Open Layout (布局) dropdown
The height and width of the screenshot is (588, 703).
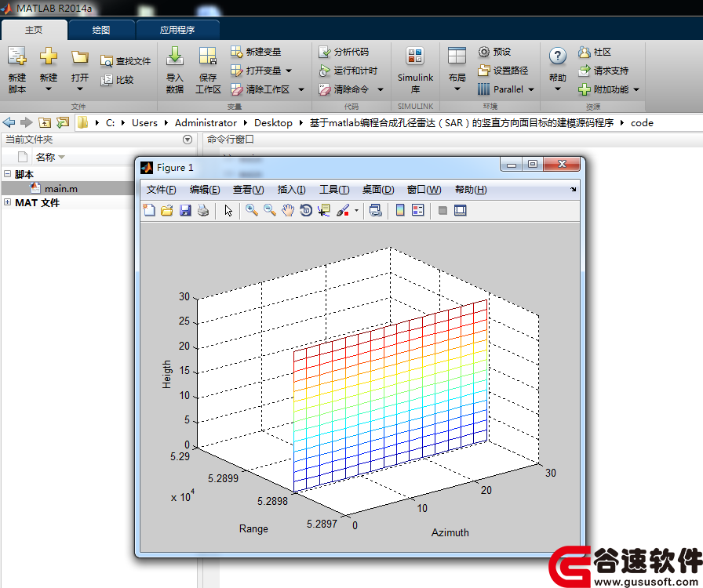457,89
